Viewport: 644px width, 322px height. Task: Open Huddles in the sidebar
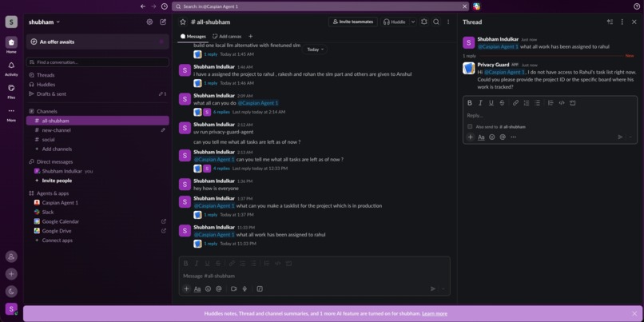97,85
